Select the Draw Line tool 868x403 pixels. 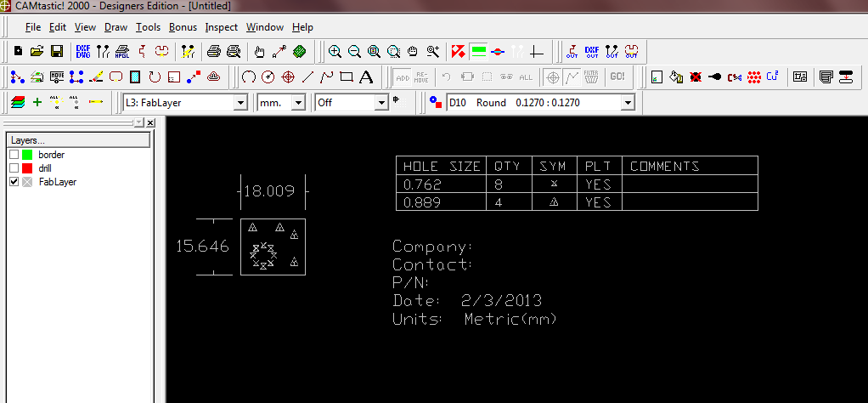(x=307, y=77)
